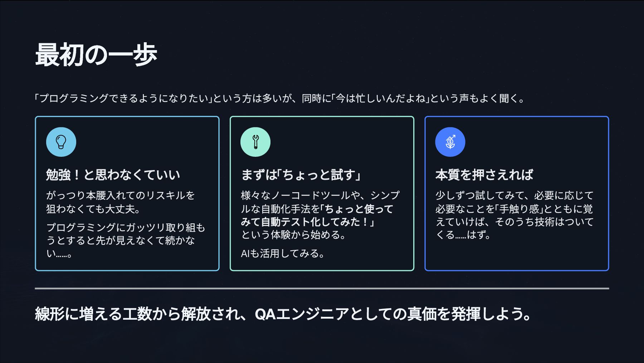
Task: Select the heading まずは「ちょっと試す」
Action: [x=301, y=175]
